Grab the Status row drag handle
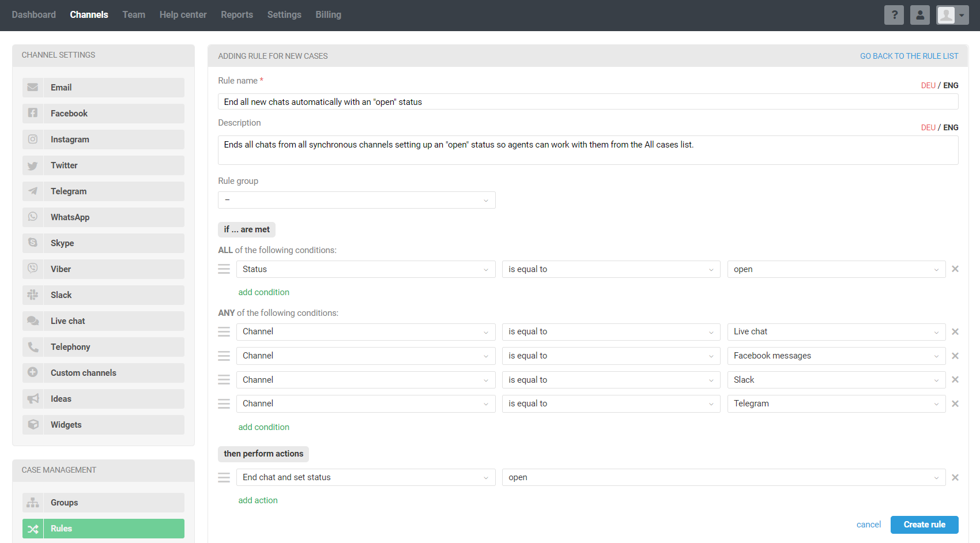980x543 pixels. point(224,269)
